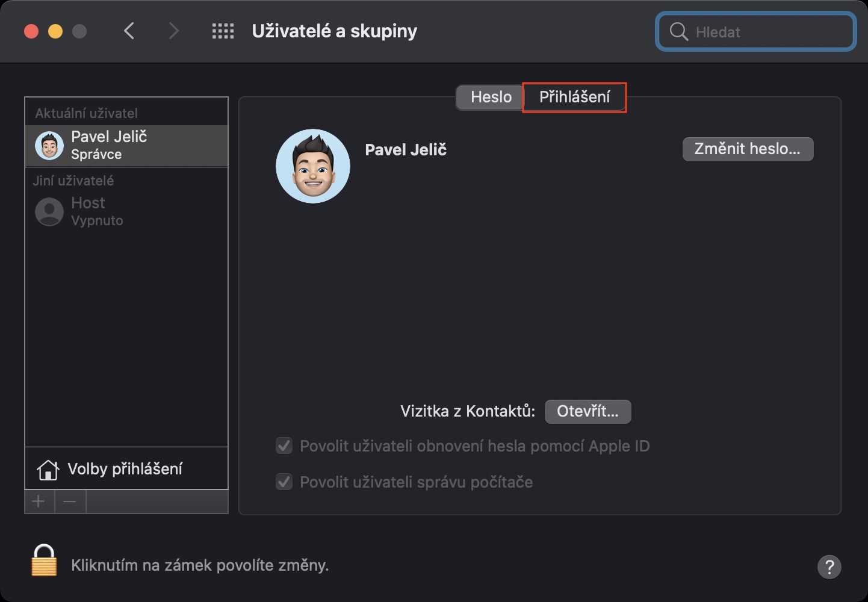Click the Změnit heslo button
This screenshot has height=602, width=868.
tap(748, 149)
